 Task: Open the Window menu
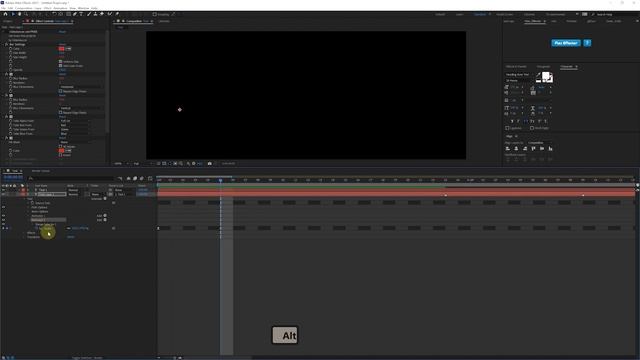[x=83, y=8]
